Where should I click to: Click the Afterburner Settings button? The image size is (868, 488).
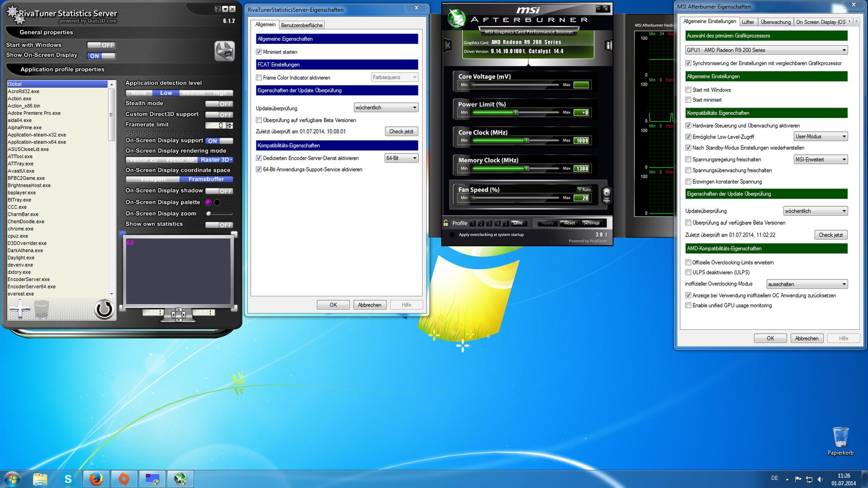[591, 223]
